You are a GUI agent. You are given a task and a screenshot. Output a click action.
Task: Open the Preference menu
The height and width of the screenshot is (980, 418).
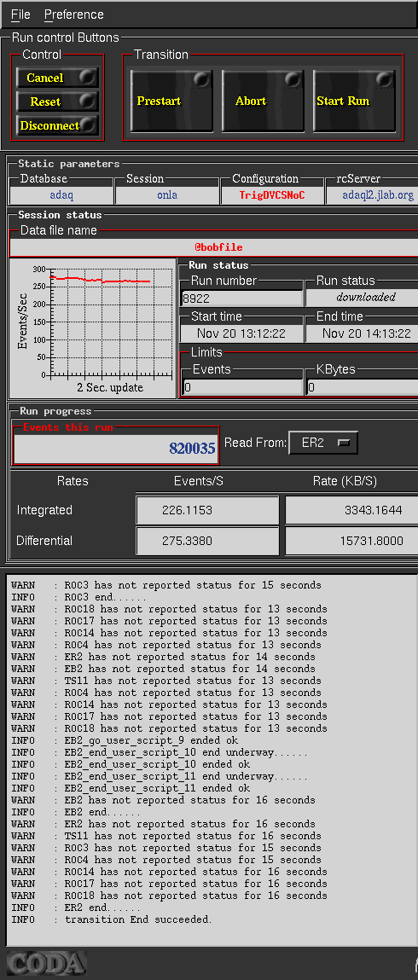[73, 14]
